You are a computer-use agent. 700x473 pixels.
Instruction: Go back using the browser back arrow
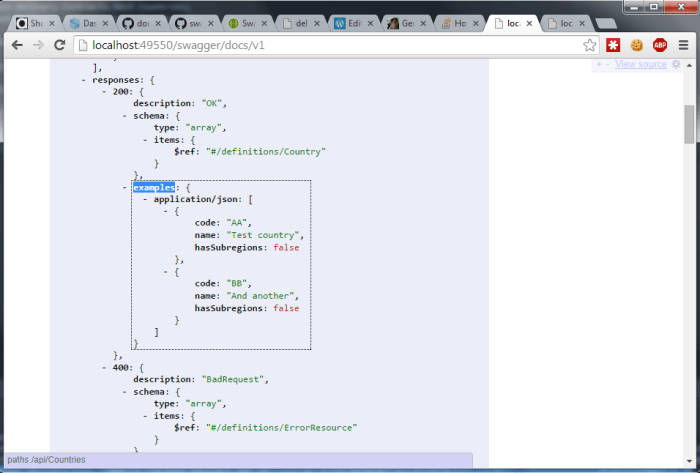[x=17, y=45]
